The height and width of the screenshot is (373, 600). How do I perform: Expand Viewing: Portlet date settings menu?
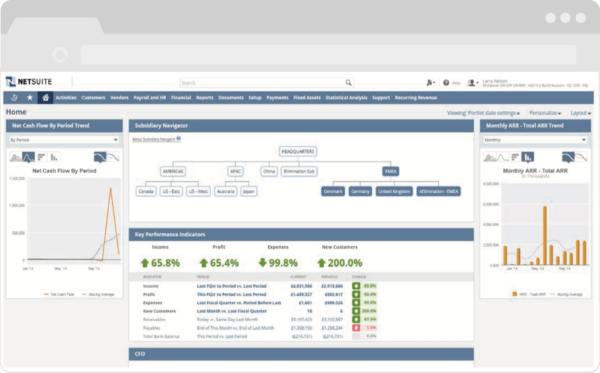(483, 113)
